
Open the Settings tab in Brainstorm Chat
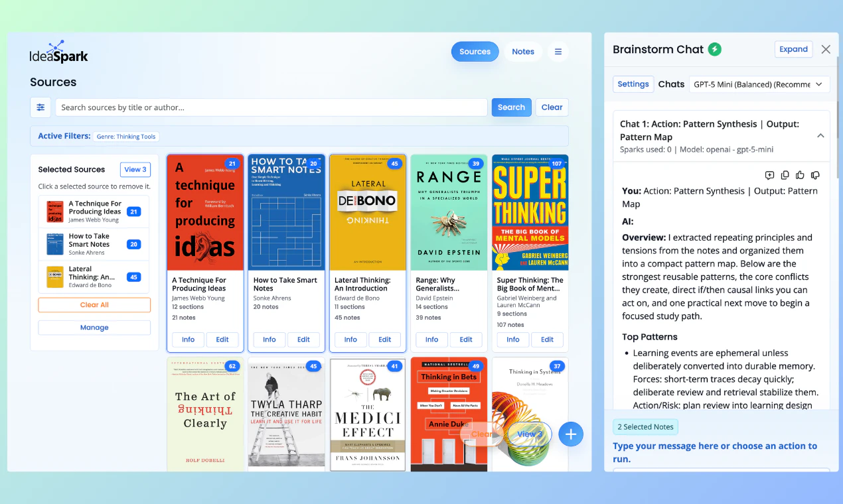point(633,84)
